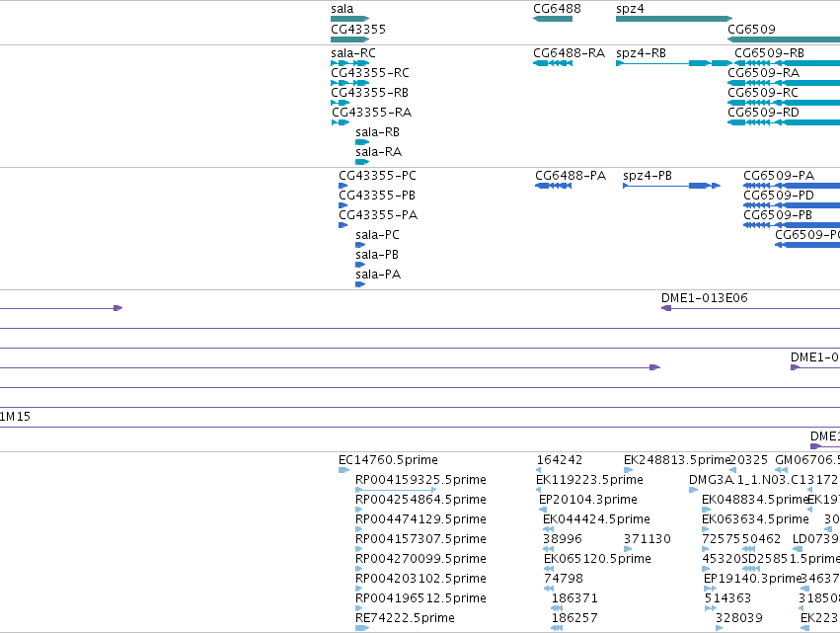Screen dimensions: 840x633
Task: Select CG43355-PC protein glyph
Action: (x=344, y=186)
